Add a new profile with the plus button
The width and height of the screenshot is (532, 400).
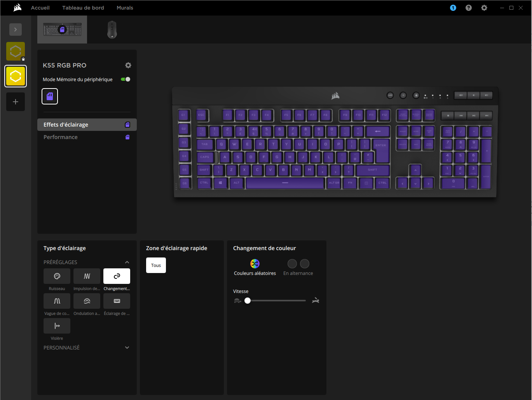(16, 102)
